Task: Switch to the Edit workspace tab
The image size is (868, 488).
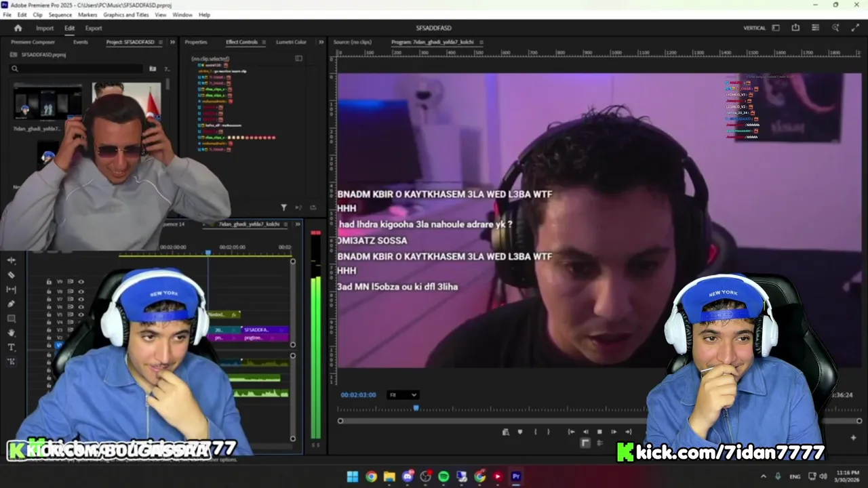Action: 69,28
